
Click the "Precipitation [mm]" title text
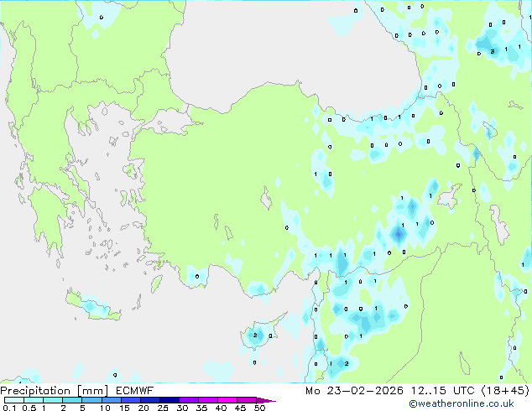click(55, 391)
